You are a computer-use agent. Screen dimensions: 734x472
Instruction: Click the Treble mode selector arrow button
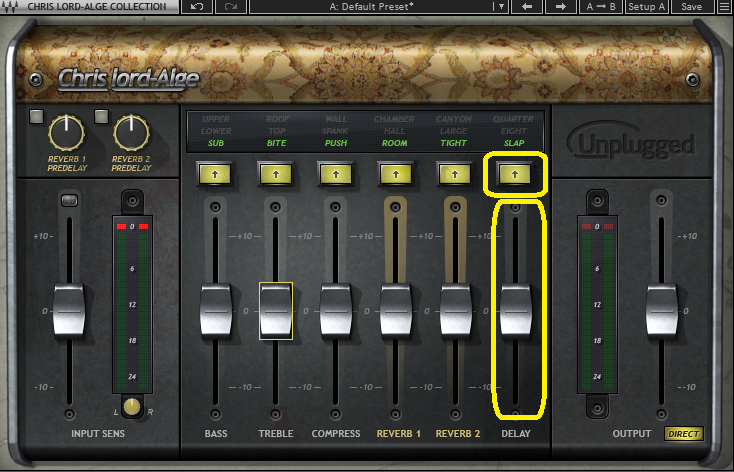(x=276, y=174)
